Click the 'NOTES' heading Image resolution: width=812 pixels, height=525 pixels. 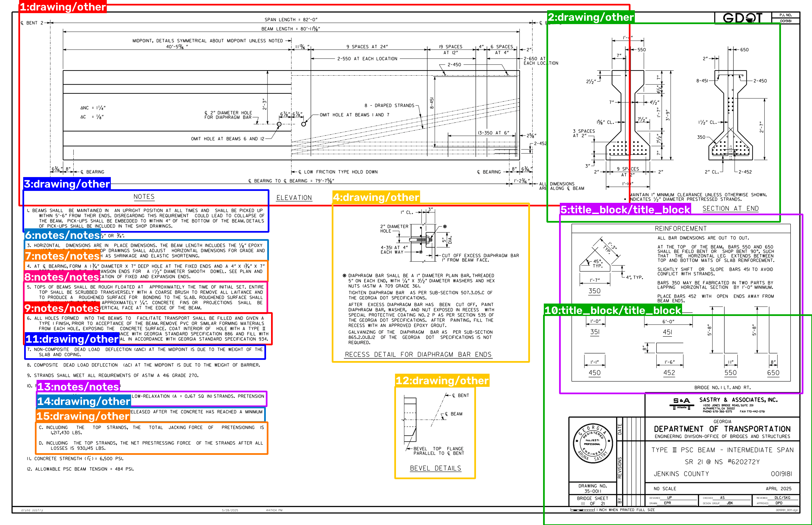click(144, 197)
